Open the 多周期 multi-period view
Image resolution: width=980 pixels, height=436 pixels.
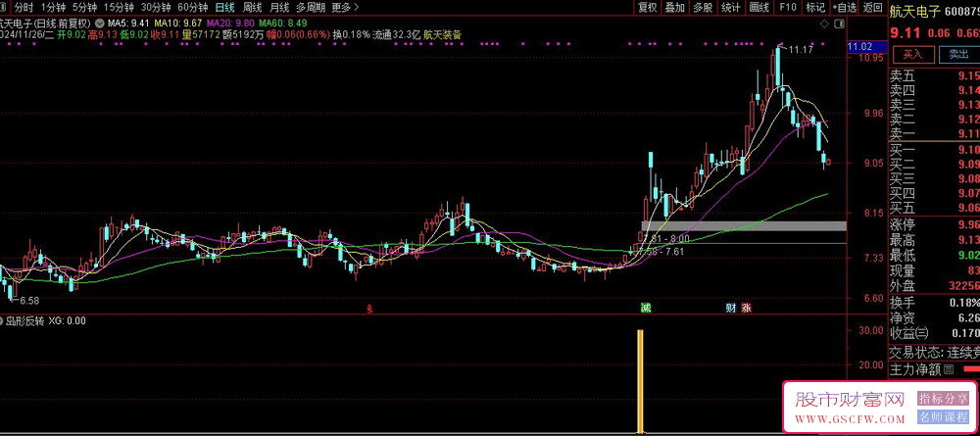310,8
